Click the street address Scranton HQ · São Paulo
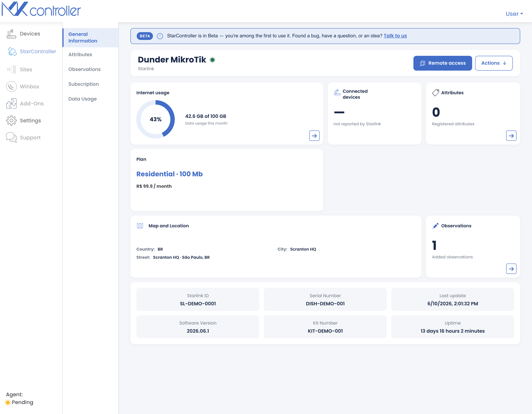 click(x=181, y=257)
